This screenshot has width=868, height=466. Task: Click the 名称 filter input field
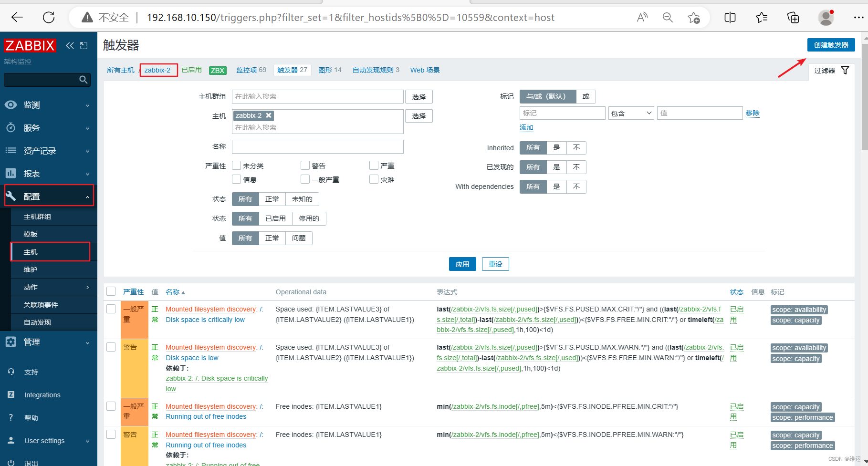point(318,146)
